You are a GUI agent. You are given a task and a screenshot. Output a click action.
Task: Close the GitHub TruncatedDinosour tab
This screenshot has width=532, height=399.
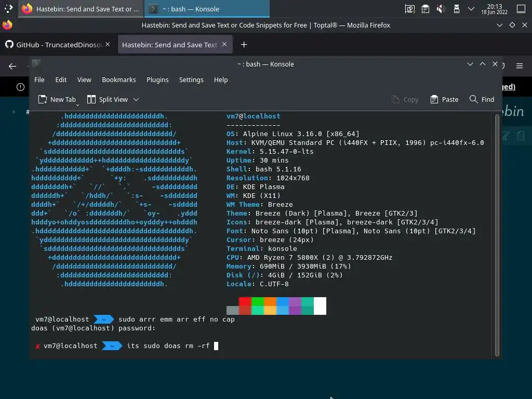point(108,45)
